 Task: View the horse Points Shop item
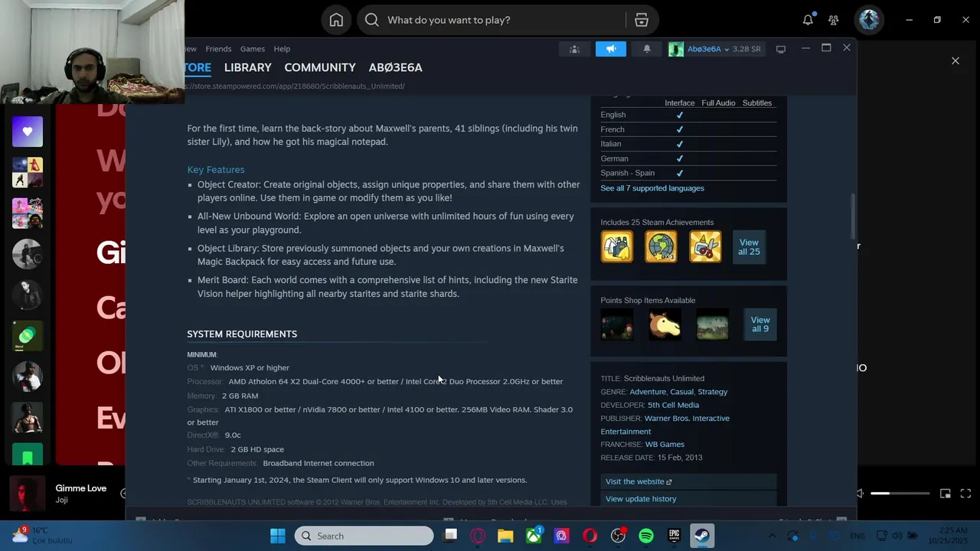point(665,325)
